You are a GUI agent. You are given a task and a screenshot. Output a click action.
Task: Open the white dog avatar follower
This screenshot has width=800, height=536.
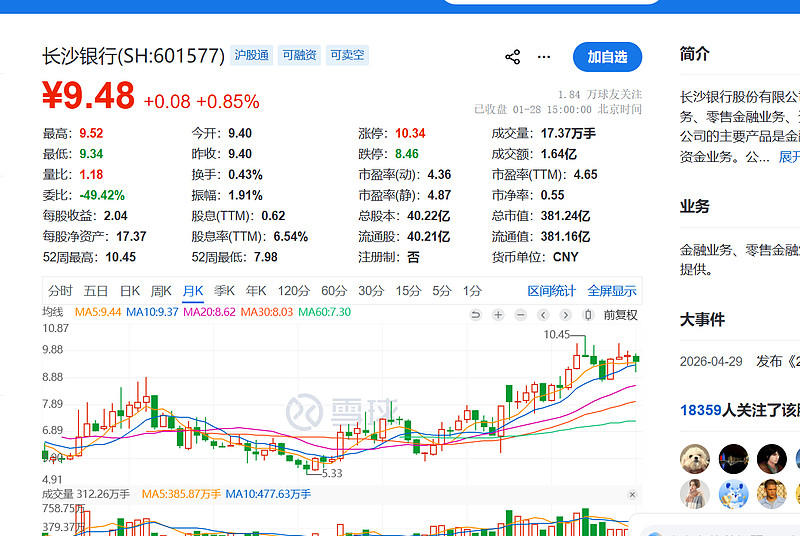tap(694, 458)
